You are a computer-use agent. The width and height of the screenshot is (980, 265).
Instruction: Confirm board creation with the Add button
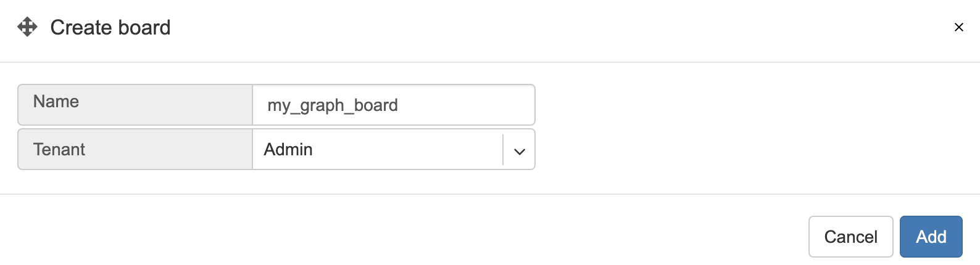931,237
